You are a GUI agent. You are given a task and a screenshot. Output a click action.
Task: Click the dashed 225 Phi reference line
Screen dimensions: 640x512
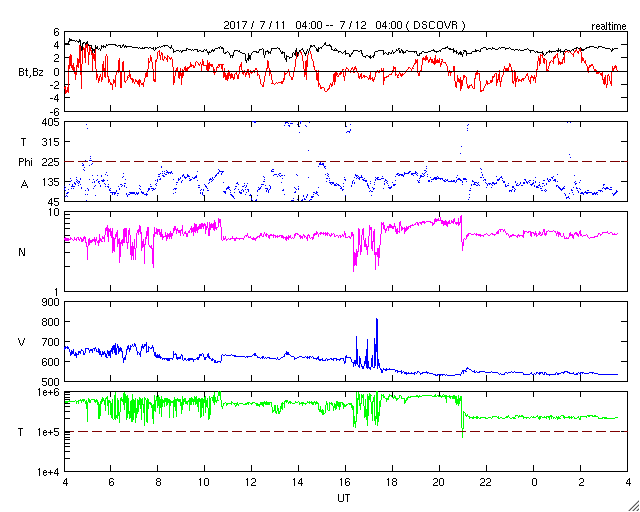coord(345,162)
